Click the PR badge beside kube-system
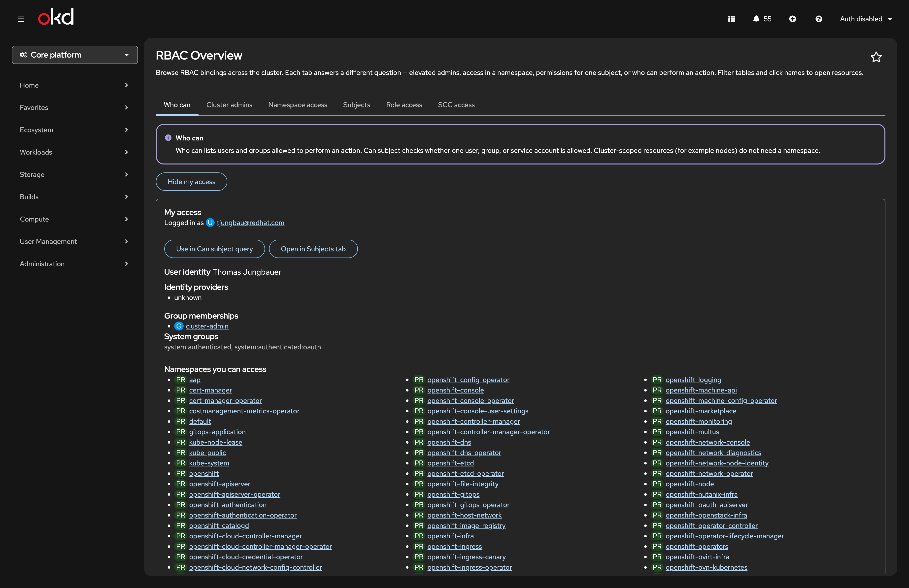909x588 pixels. tap(180, 463)
